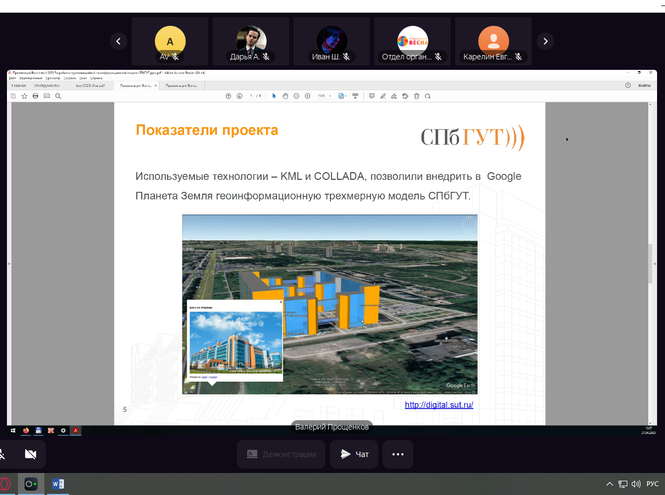Expand the left panel arrow in Acrobat
The height and width of the screenshot is (495, 665).
click(9, 264)
